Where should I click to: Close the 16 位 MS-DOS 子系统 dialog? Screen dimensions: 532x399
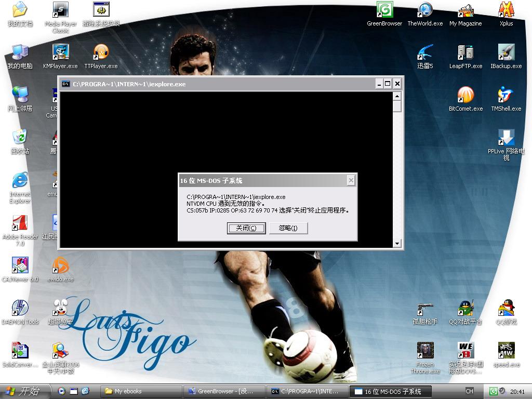351,180
